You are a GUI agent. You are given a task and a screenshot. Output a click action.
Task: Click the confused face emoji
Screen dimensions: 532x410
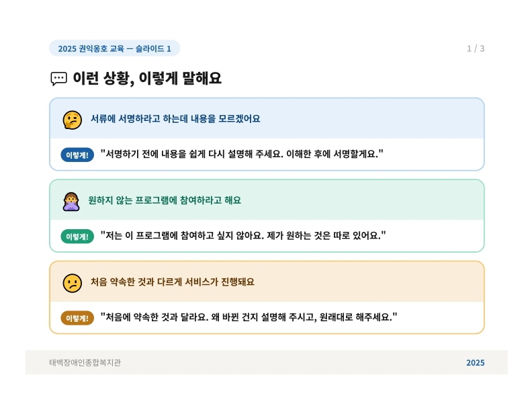click(72, 283)
